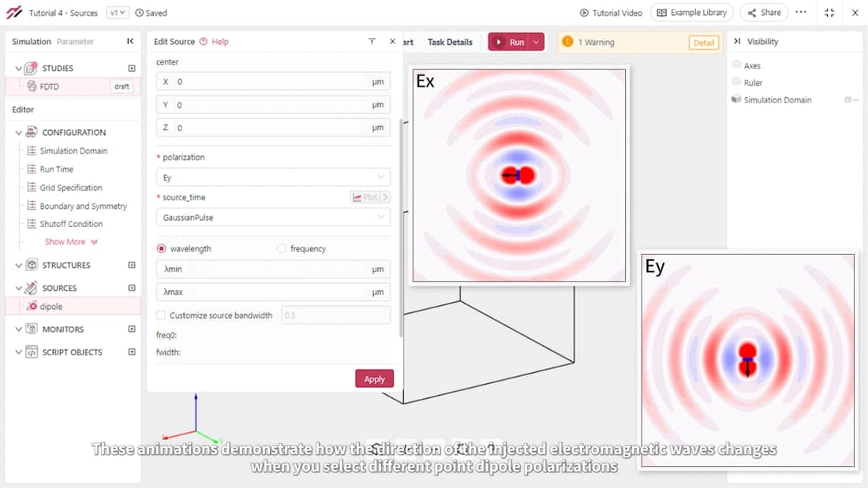Enable Customize source bandwidth checkbox
Viewport: 868px width, 488px height.
[x=162, y=315]
